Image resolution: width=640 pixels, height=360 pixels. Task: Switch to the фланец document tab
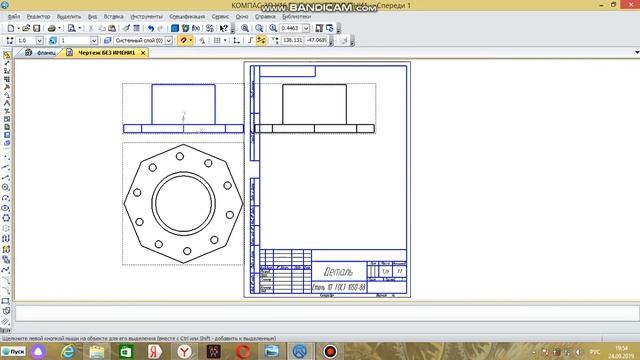[40, 53]
